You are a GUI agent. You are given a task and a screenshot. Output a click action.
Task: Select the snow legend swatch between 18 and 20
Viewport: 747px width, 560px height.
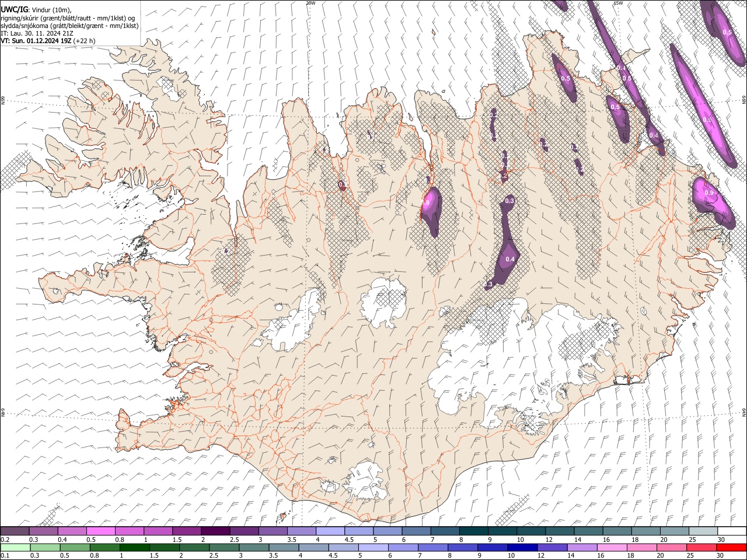click(645, 531)
